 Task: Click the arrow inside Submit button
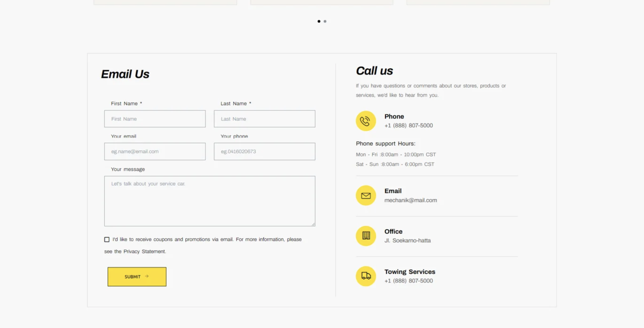147,276
